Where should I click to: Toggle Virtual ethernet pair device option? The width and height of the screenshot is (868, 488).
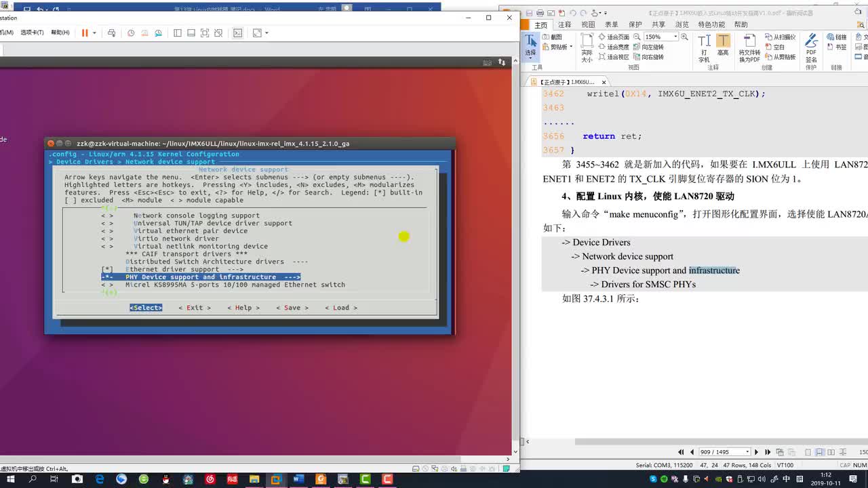click(x=174, y=230)
